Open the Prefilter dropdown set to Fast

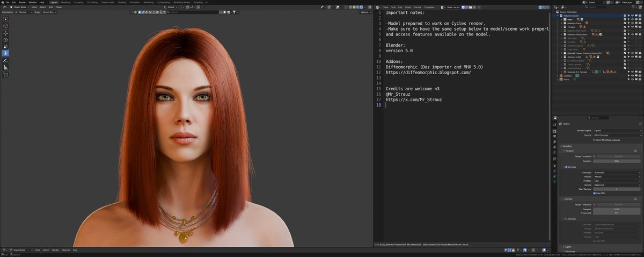[617, 181]
